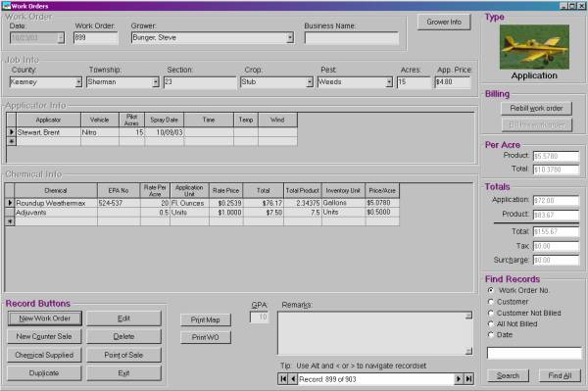Click the Nitro vehicle cell

100,132
